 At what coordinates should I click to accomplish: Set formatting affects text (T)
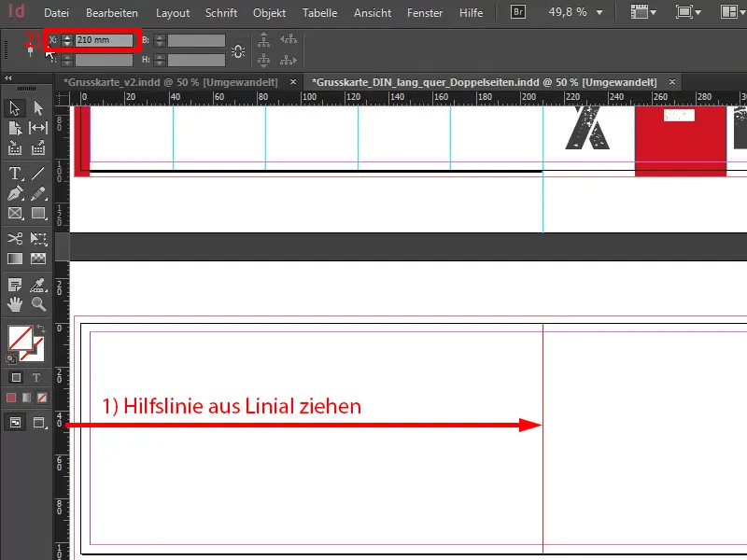tap(36, 378)
